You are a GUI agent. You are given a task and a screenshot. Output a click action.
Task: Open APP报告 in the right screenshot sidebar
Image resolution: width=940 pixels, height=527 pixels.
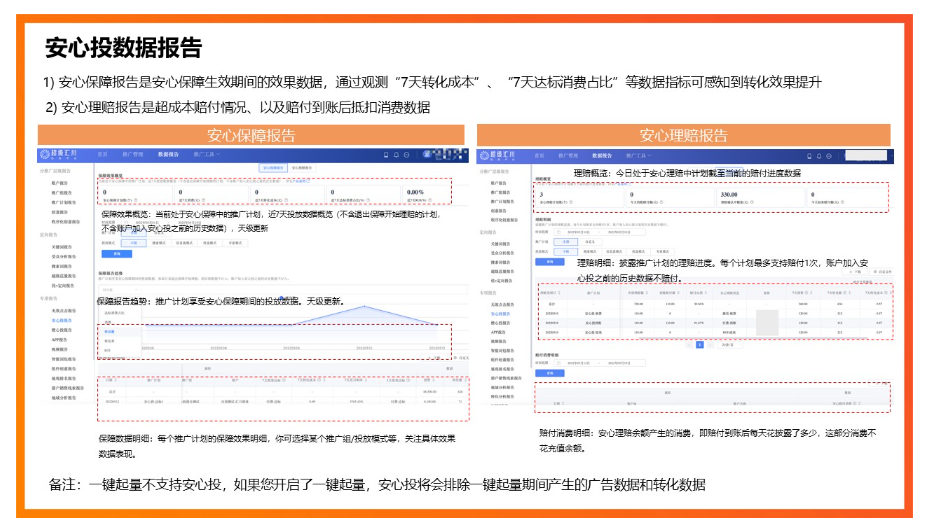pyautogui.click(x=498, y=332)
